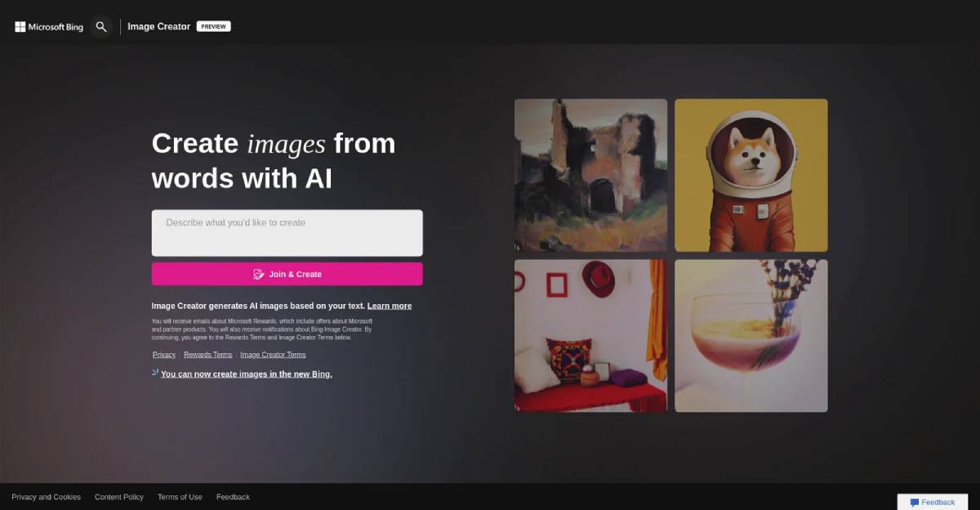Viewport: 980px width, 510px height.
Task: Open the Content Policy footer link
Action: 118,497
